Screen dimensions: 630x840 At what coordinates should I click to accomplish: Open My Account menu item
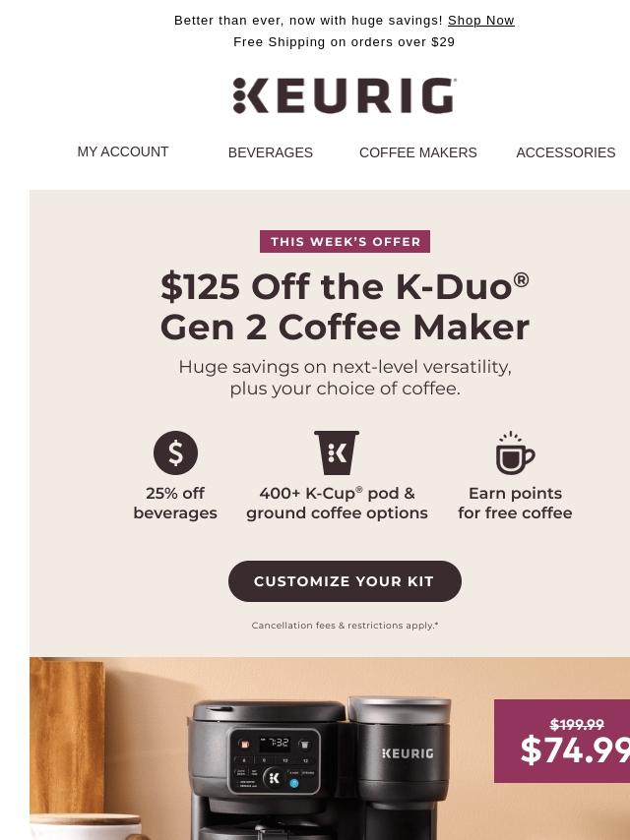click(123, 151)
